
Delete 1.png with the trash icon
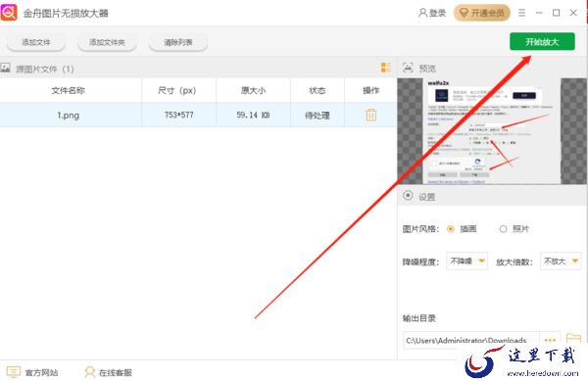point(370,115)
